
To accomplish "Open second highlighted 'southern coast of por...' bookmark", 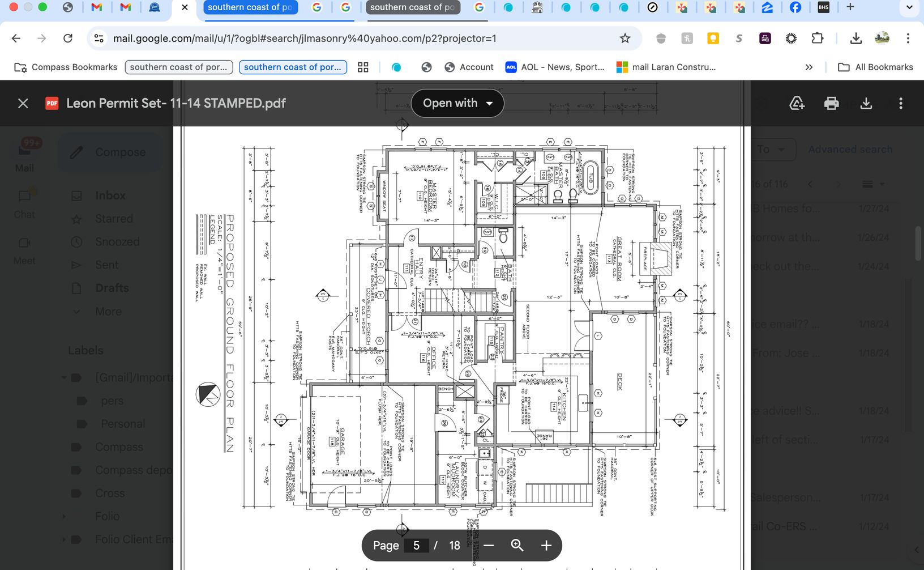I will pyautogui.click(x=293, y=67).
